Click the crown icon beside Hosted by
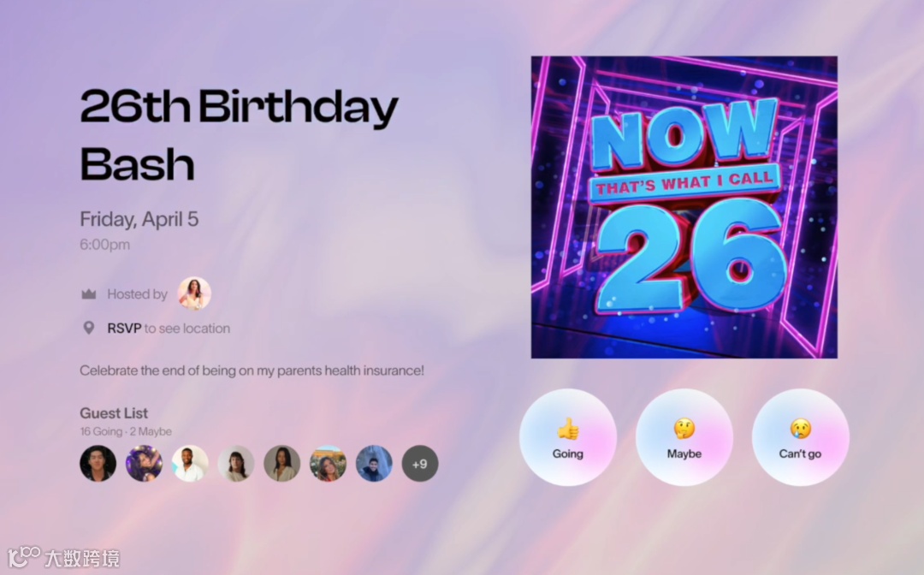The height and width of the screenshot is (575, 924). pos(88,294)
